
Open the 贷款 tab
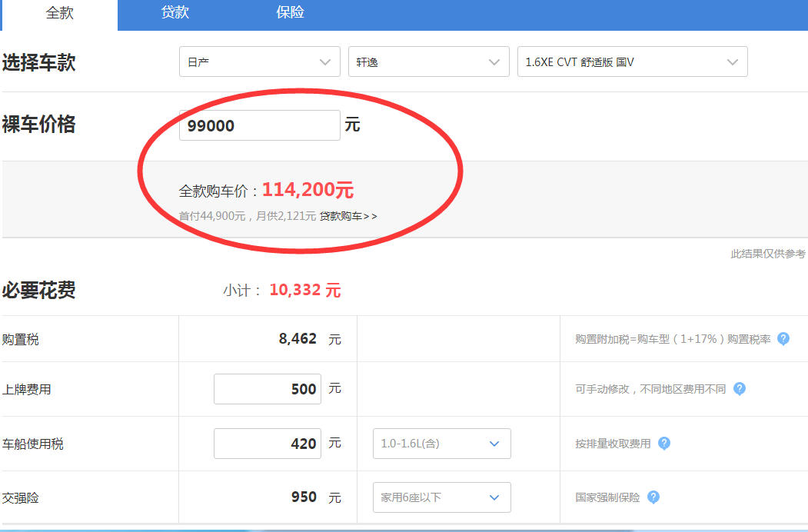[x=175, y=12]
